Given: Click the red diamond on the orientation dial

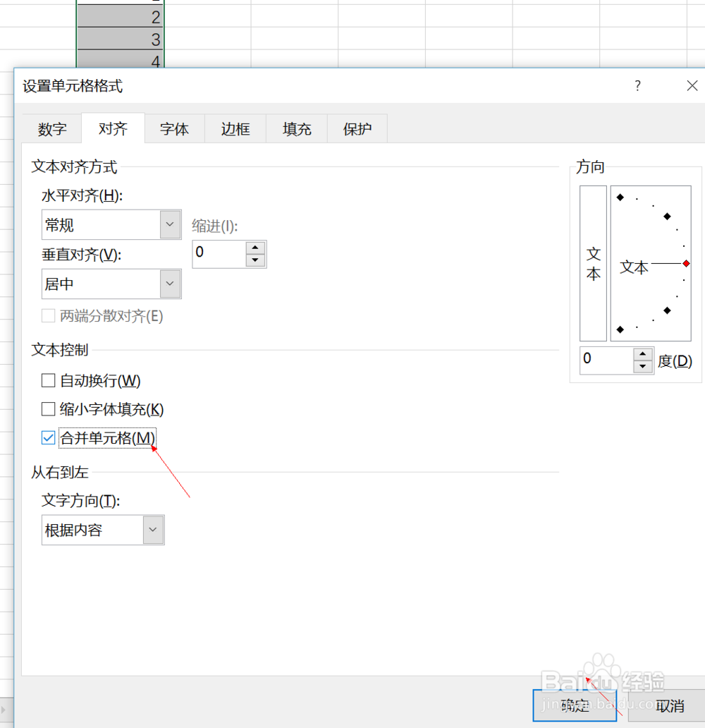Looking at the screenshot, I should click(x=685, y=263).
